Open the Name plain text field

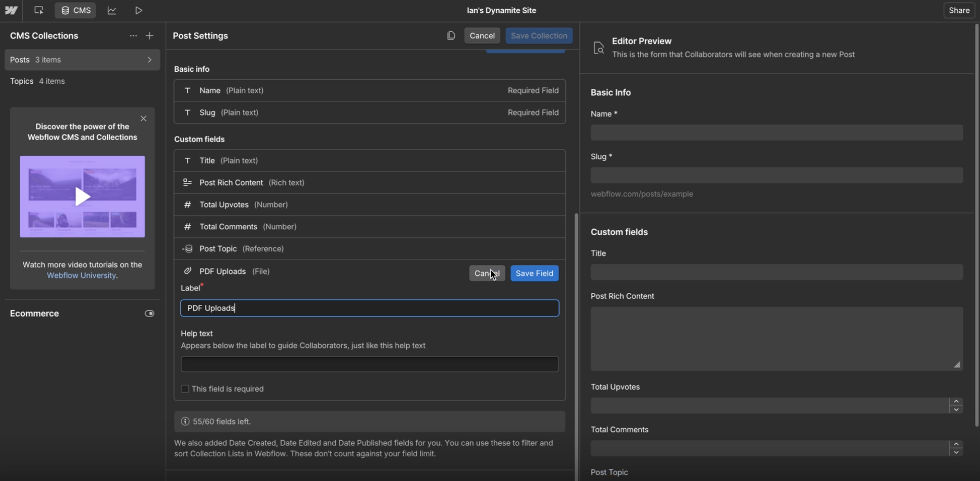tap(369, 91)
